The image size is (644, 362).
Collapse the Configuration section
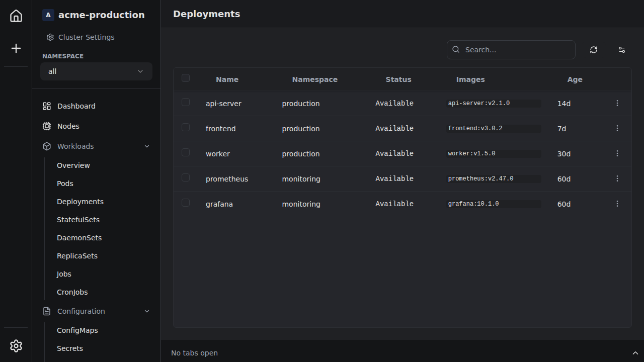146,311
